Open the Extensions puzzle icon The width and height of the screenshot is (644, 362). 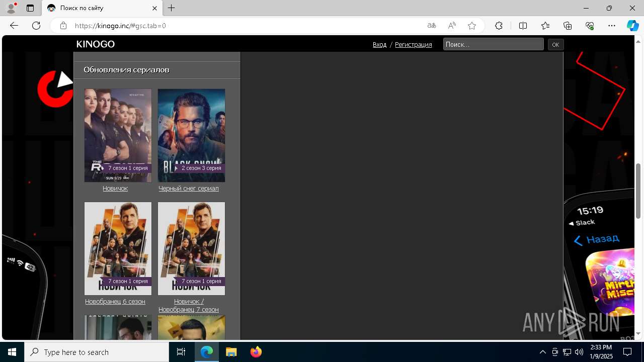click(x=499, y=26)
